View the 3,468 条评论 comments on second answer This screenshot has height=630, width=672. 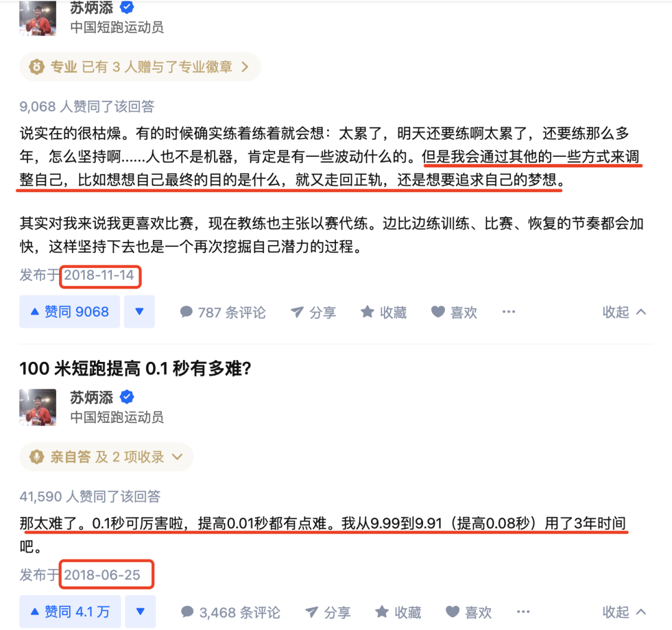tap(231, 613)
